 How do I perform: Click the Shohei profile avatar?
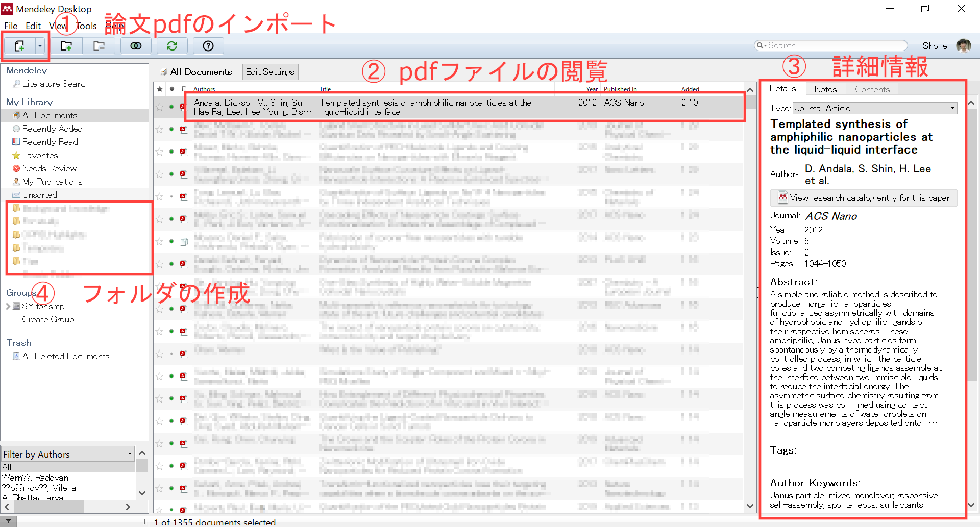click(x=963, y=46)
